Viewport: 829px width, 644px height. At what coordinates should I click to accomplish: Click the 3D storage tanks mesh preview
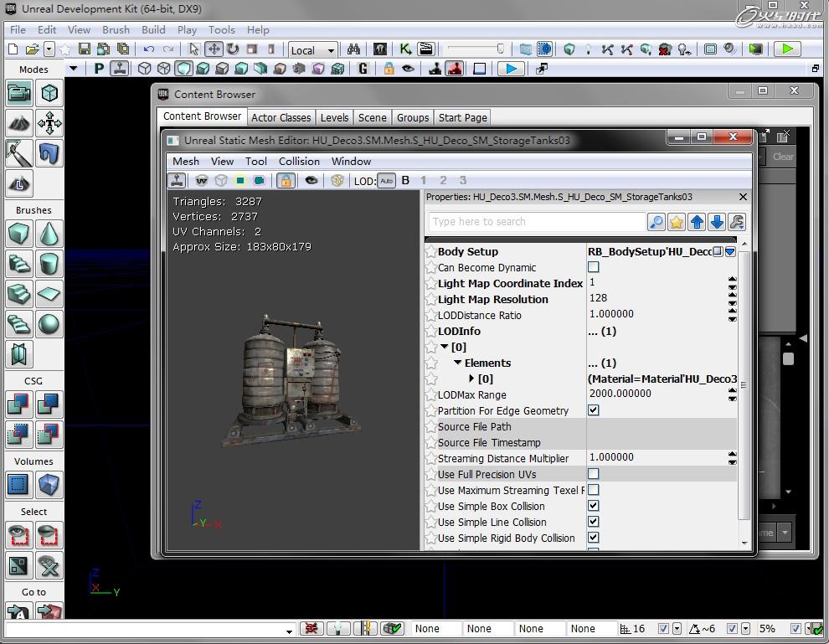pyautogui.click(x=292, y=379)
